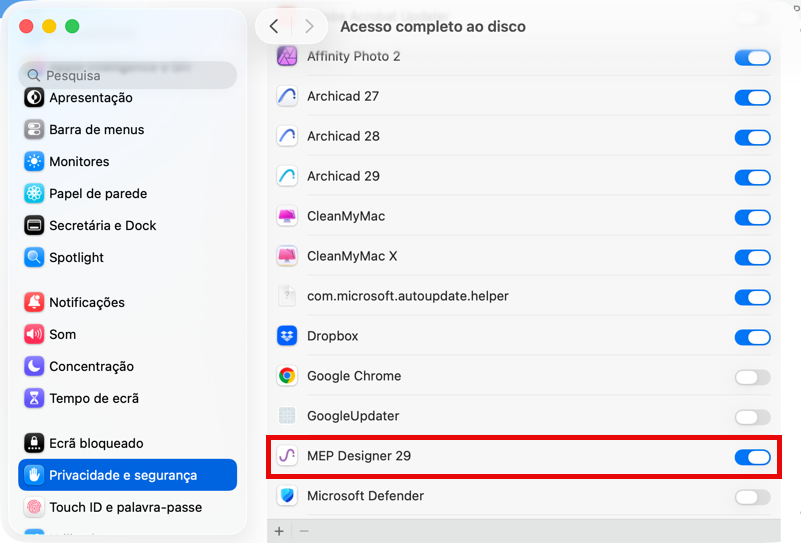Select the 'Google Chrome' row label
This screenshot has height=543, width=801.
coord(354,376)
